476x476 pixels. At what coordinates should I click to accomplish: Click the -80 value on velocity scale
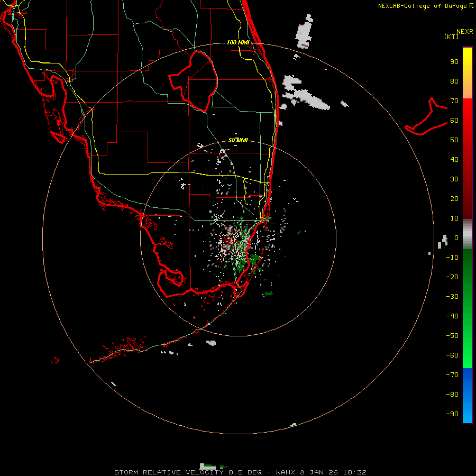pyautogui.click(x=452, y=395)
